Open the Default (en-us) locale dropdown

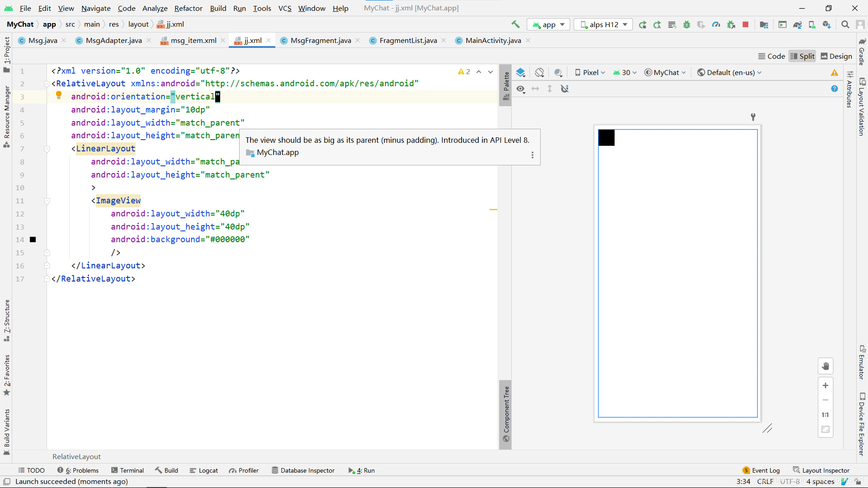tap(729, 72)
